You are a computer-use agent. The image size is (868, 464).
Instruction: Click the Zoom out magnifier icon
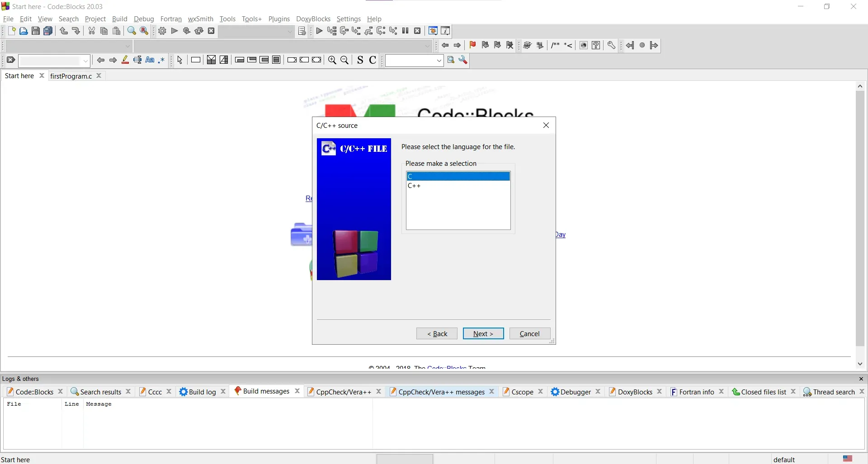tap(345, 61)
